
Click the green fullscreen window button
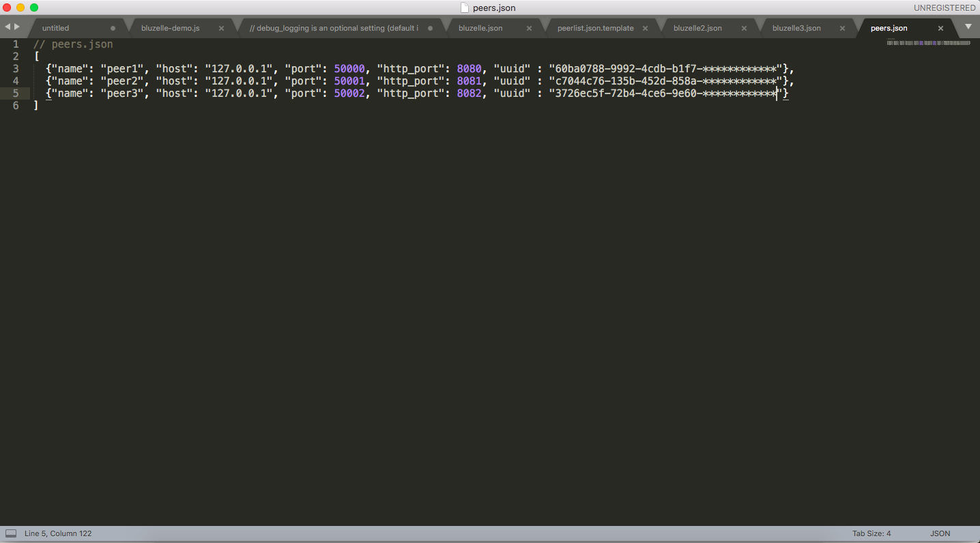point(34,8)
